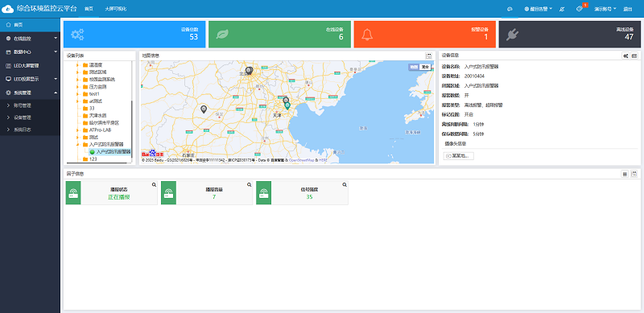Screen dimensions: 644x313
Task: Select 首页 in the left sidebar
Action: pyautogui.click(x=30, y=25)
